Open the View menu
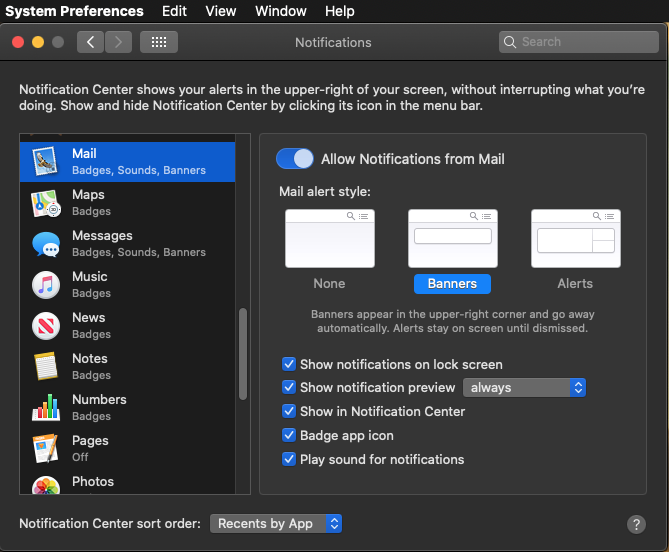This screenshot has width=669, height=552. [x=221, y=11]
